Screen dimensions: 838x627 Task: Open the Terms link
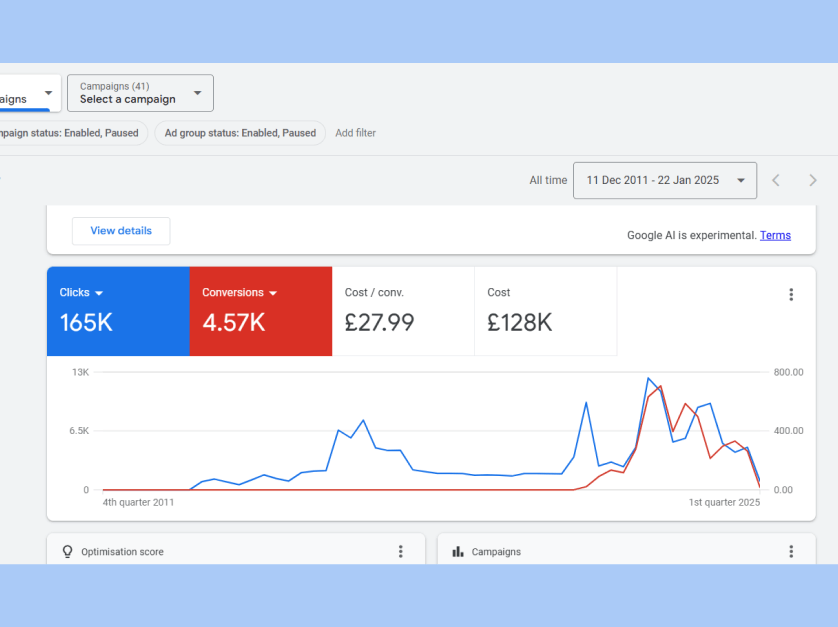(x=775, y=236)
